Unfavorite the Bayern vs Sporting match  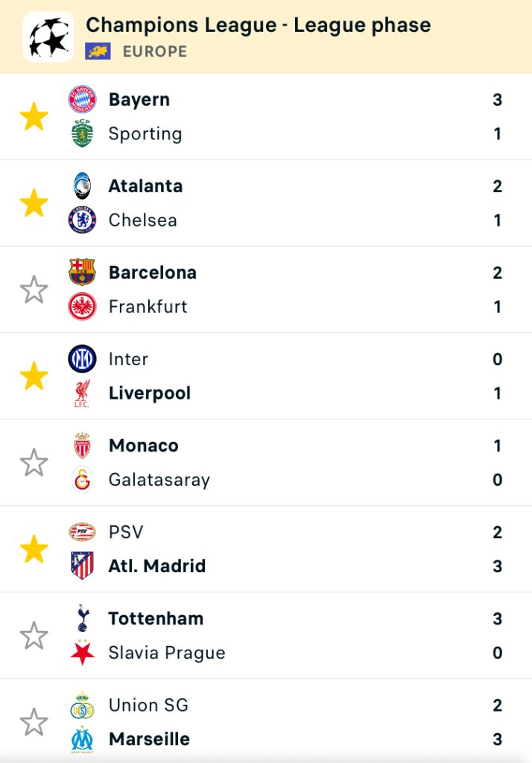click(x=34, y=117)
